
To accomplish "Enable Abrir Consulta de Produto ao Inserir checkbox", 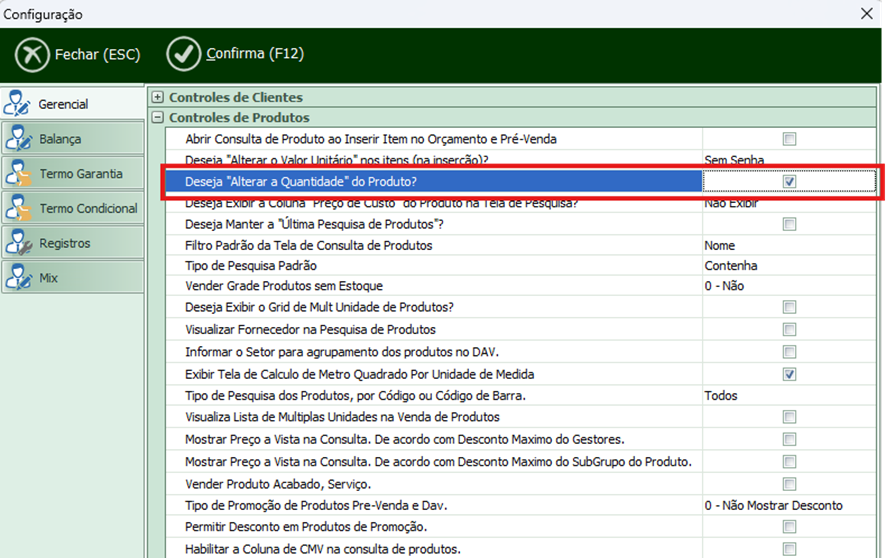I will [789, 139].
